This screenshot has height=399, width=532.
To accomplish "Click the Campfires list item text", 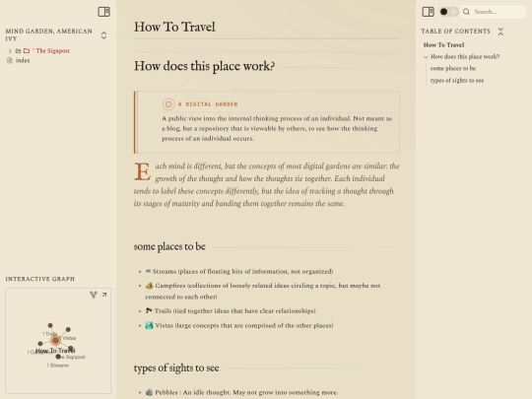I will pyautogui.click(x=263, y=291).
